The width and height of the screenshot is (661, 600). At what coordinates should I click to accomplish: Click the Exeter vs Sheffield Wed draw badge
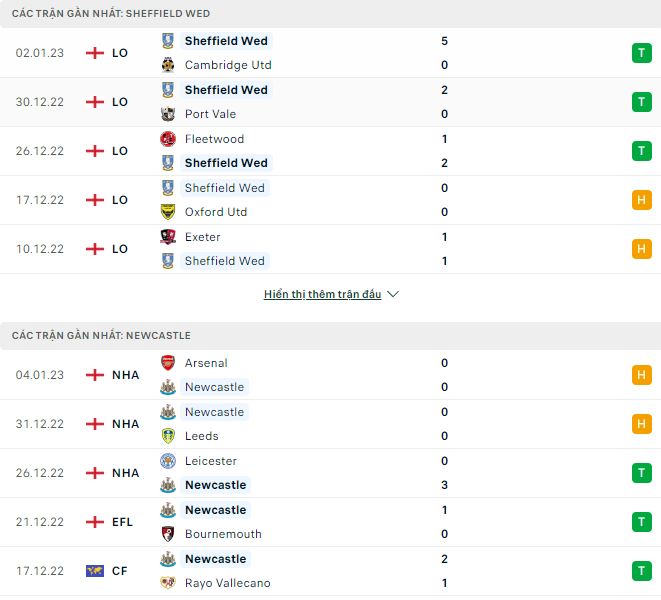point(641,249)
